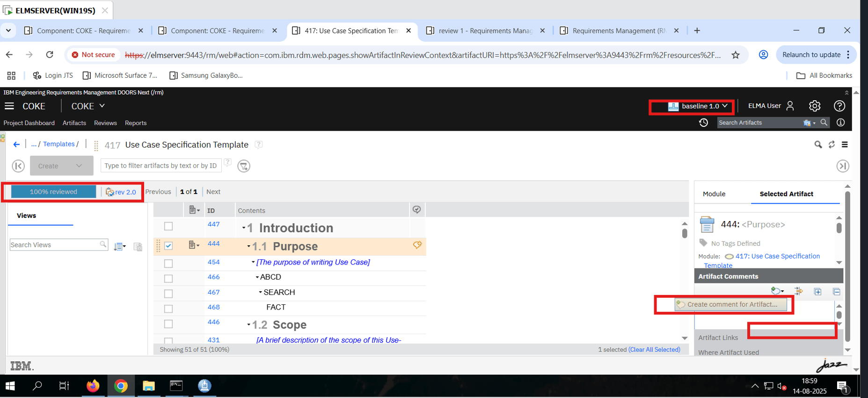Click the information icon beside artifact search
Image resolution: width=868 pixels, height=398 pixels.
pyautogui.click(x=841, y=122)
